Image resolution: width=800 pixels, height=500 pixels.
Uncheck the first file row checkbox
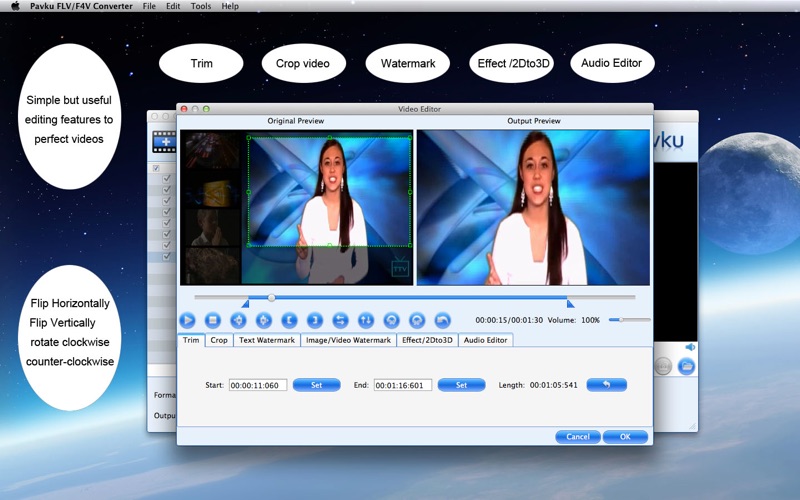click(166, 179)
